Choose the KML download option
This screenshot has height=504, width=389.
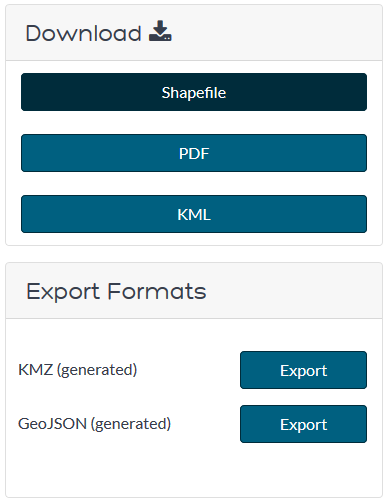(194, 214)
